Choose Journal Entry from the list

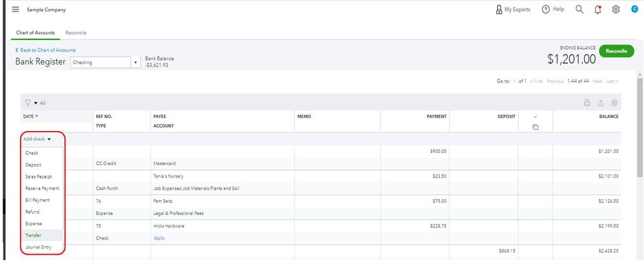[37, 247]
